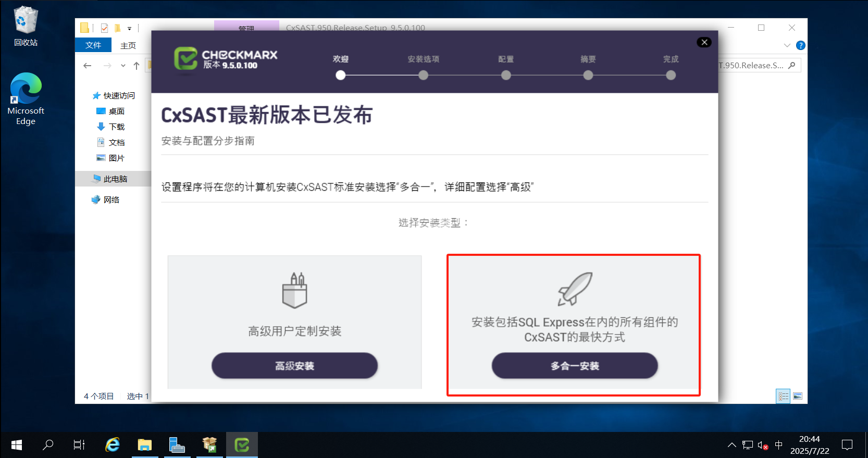This screenshot has width=868, height=458.
Task: Open the 文件 tab in File Explorer
Action: (x=93, y=45)
